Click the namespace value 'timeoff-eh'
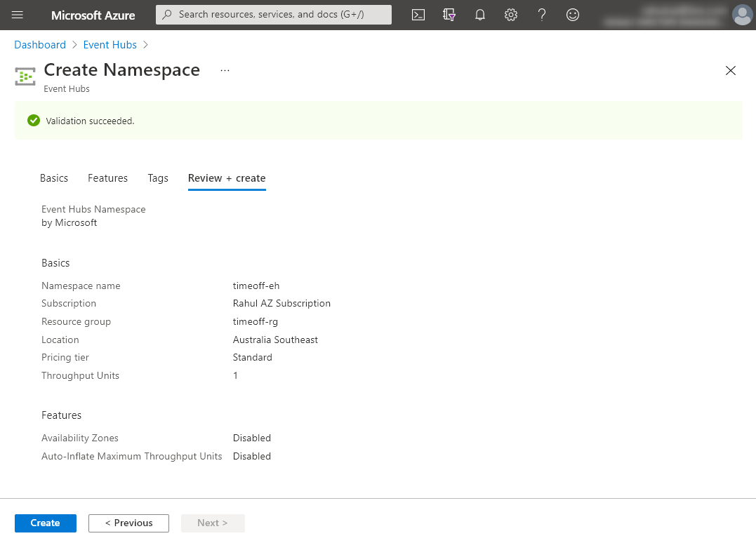Screen dimensions: 756x543 pyautogui.click(x=256, y=286)
